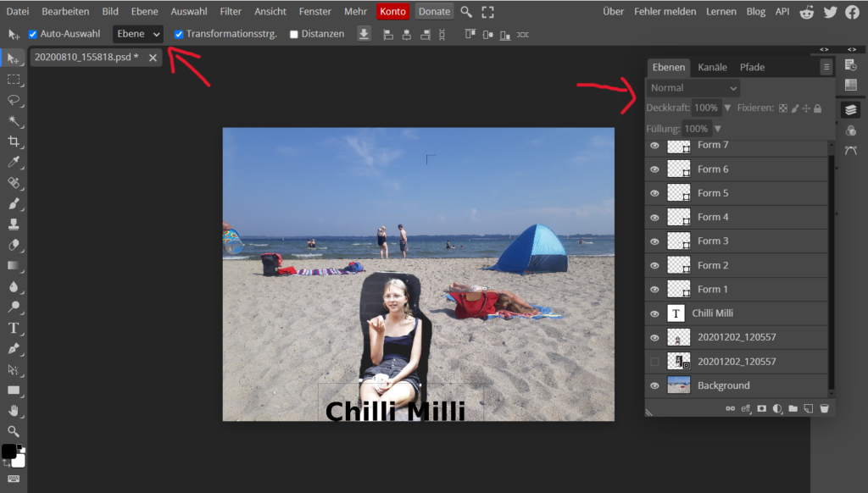The width and height of the screenshot is (868, 493).
Task: Select the Hand tool
Action: (x=14, y=411)
